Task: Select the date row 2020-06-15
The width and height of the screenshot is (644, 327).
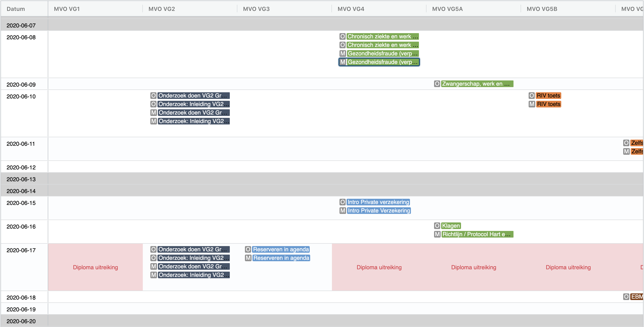Action: click(322, 208)
